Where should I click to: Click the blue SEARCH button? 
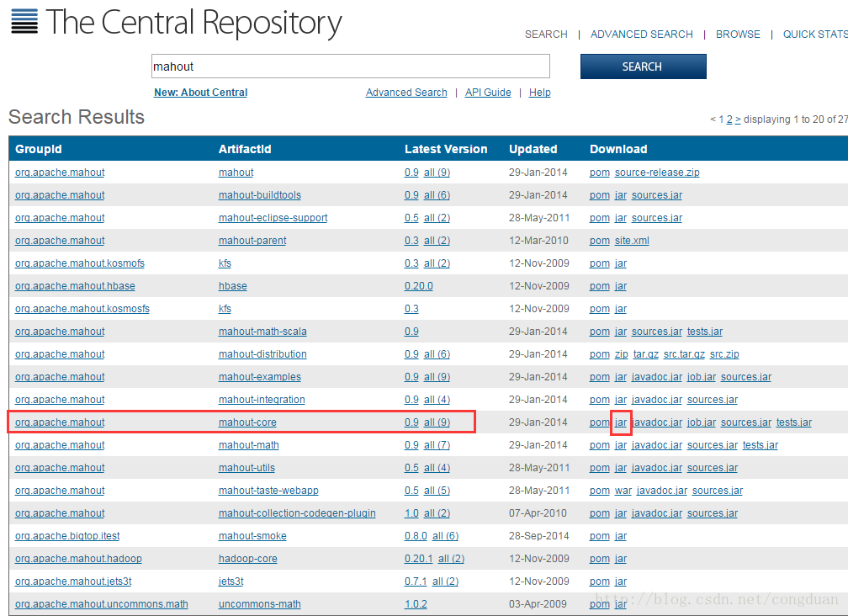(643, 66)
